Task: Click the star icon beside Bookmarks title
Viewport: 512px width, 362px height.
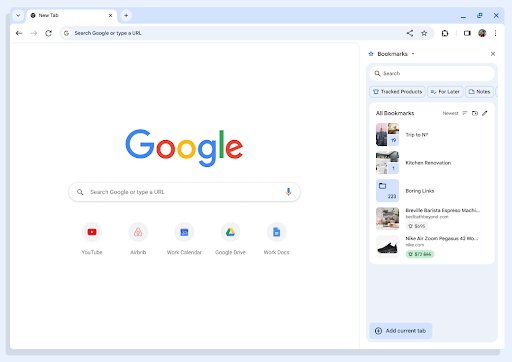Action: pyautogui.click(x=371, y=54)
